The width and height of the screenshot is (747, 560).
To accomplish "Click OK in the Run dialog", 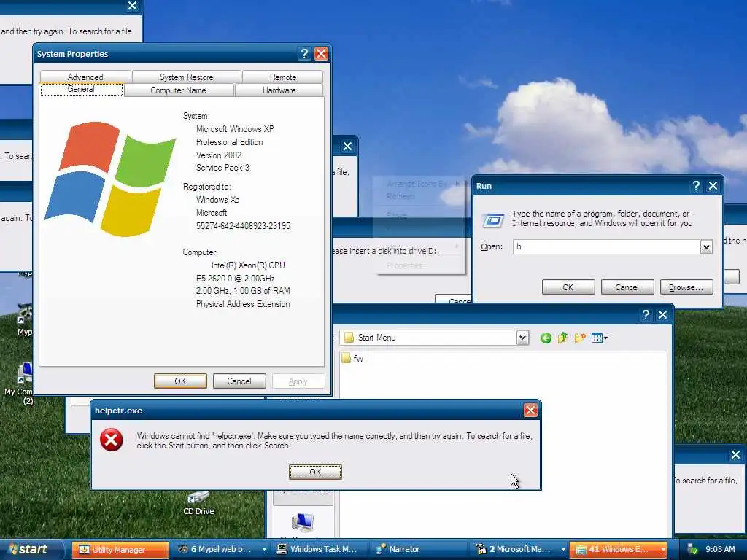I will tap(568, 287).
